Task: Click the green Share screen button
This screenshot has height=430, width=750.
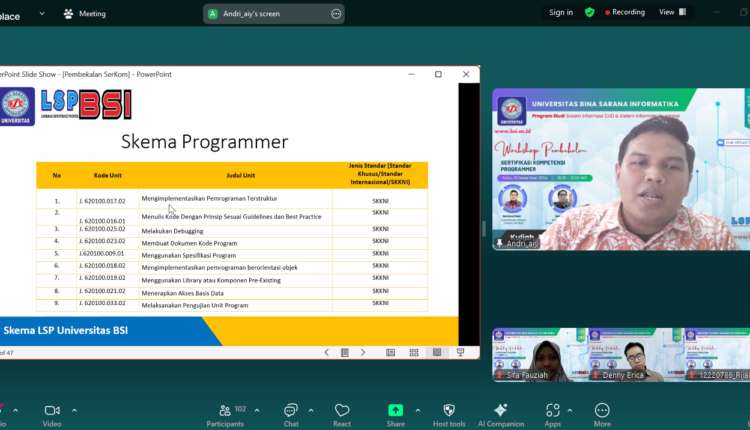Action: pos(396,415)
